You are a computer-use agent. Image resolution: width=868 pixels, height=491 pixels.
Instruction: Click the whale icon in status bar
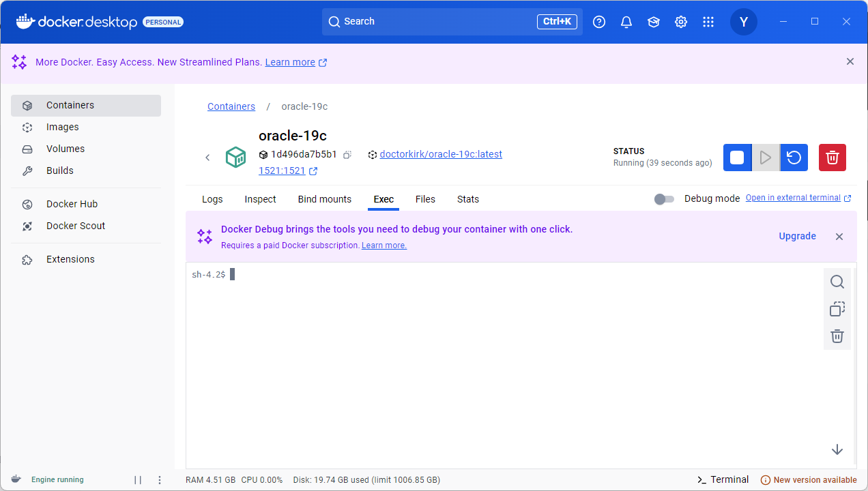click(16, 479)
